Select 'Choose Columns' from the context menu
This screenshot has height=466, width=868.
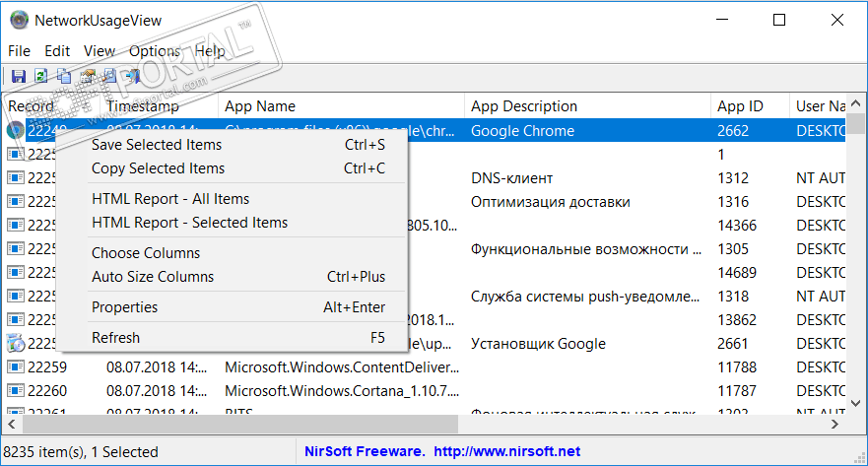[146, 253]
